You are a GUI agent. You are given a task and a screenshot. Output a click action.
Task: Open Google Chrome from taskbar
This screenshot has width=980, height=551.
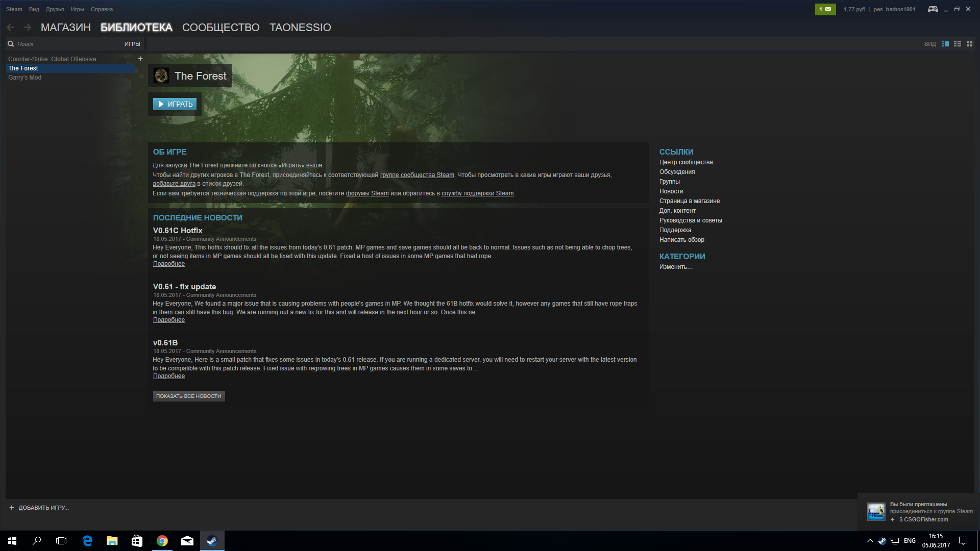[x=162, y=541]
